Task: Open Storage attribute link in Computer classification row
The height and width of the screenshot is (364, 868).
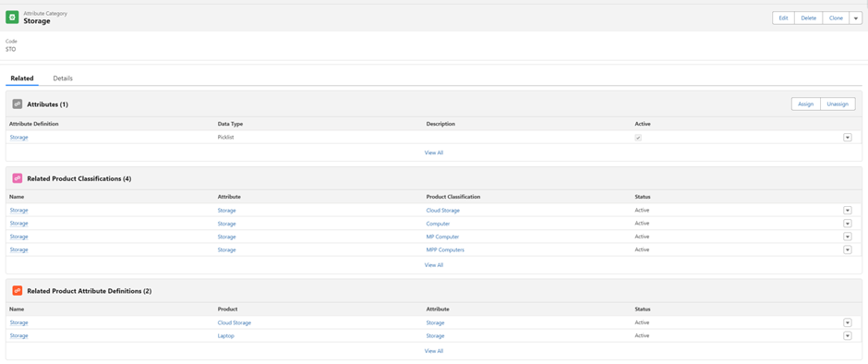Action: [x=227, y=224]
